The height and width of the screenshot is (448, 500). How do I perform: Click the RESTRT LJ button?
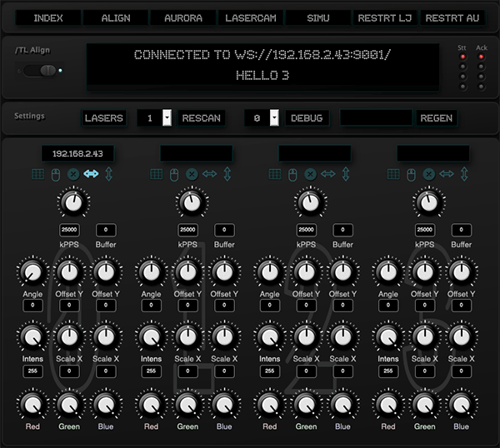coord(384,17)
